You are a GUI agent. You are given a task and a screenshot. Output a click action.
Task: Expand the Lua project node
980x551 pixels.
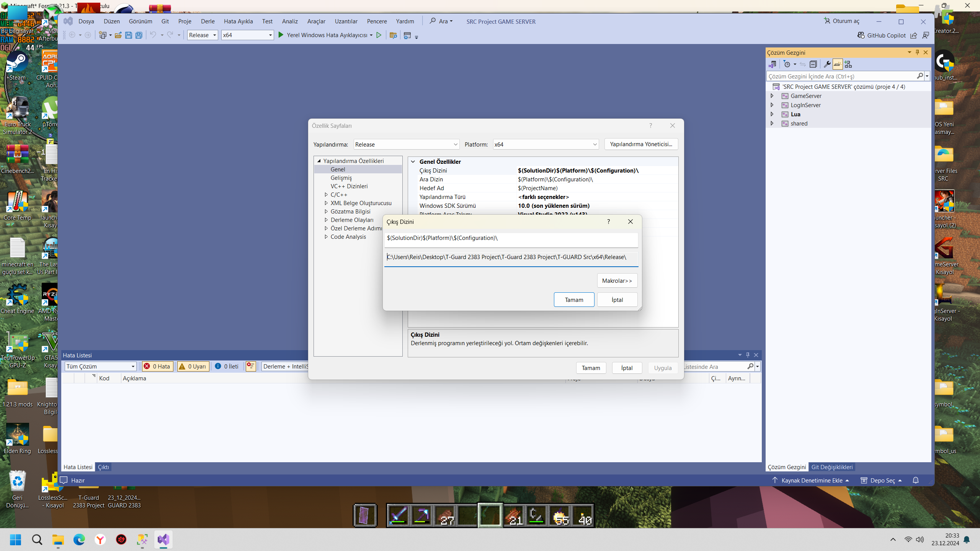pyautogui.click(x=772, y=114)
